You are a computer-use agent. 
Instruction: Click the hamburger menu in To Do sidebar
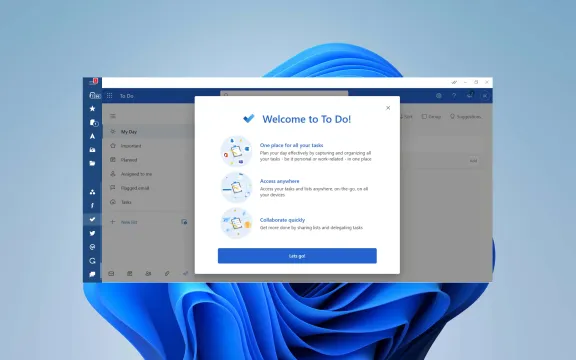113,116
